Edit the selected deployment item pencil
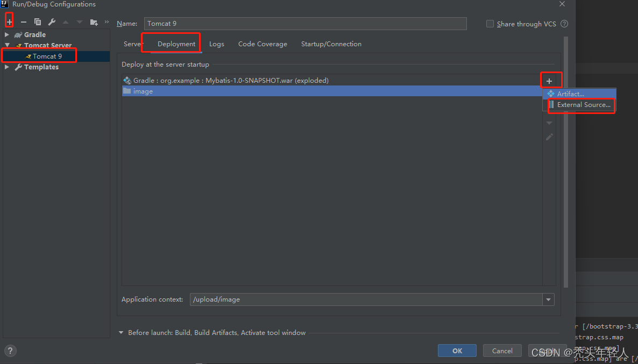The image size is (638, 364). click(549, 137)
